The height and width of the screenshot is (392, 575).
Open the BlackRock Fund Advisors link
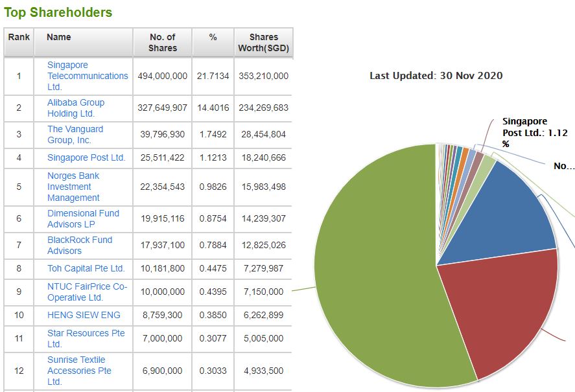click(79, 245)
